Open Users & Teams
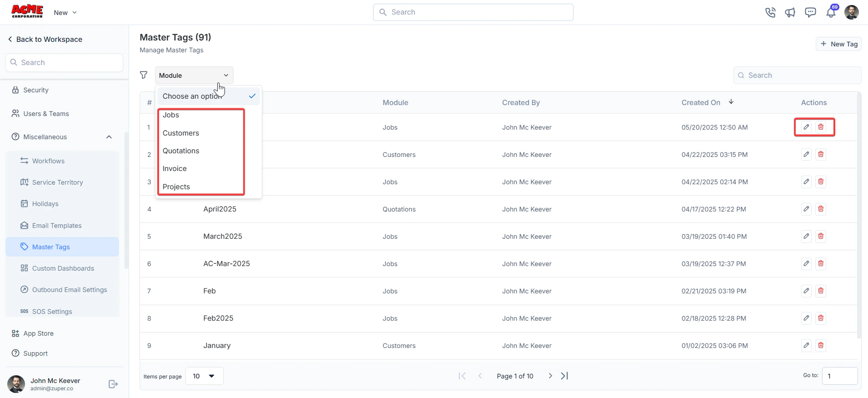The width and height of the screenshot is (868, 398). click(x=40, y=114)
